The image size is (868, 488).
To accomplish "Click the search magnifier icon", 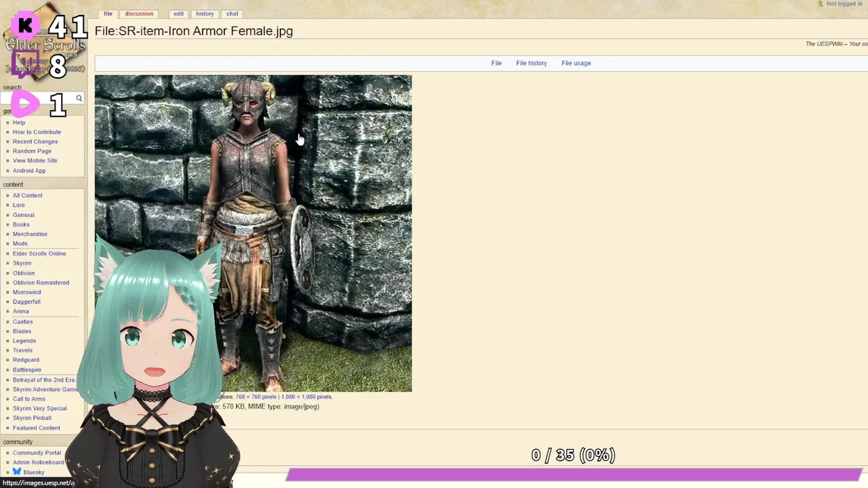I will click(x=79, y=99).
